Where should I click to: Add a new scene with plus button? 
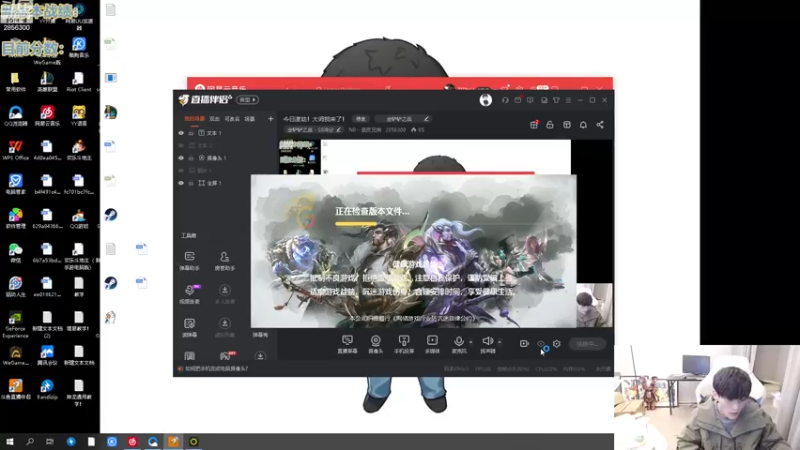coord(270,119)
